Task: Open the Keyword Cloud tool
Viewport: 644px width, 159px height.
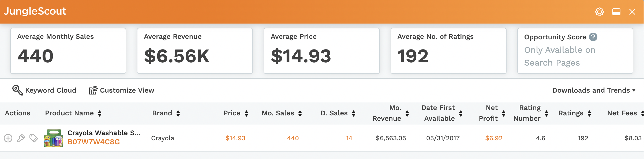Action: [x=44, y=90]
